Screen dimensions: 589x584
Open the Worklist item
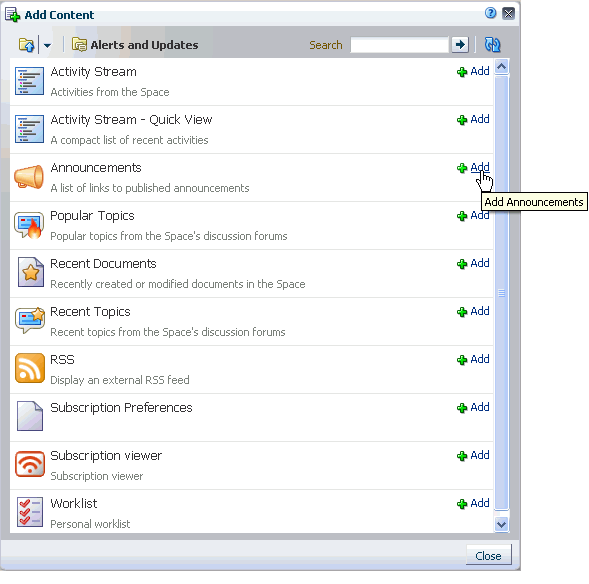[x=74, y=504]
